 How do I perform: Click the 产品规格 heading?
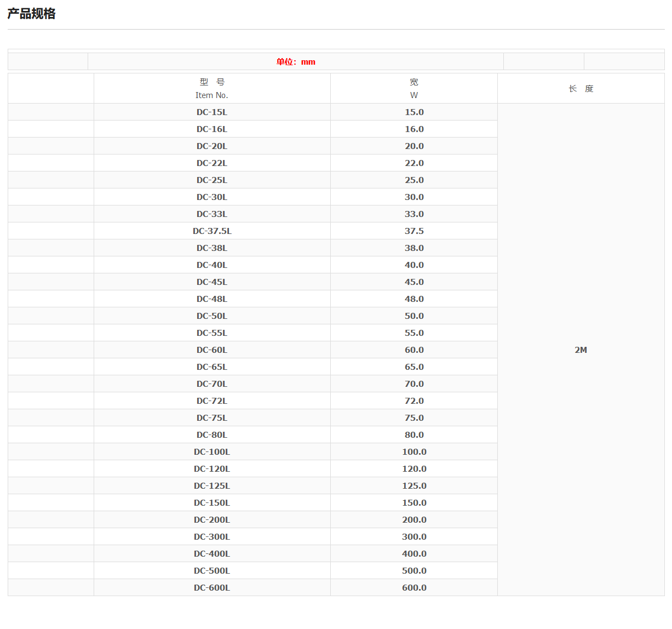click(x=32, y=14)
